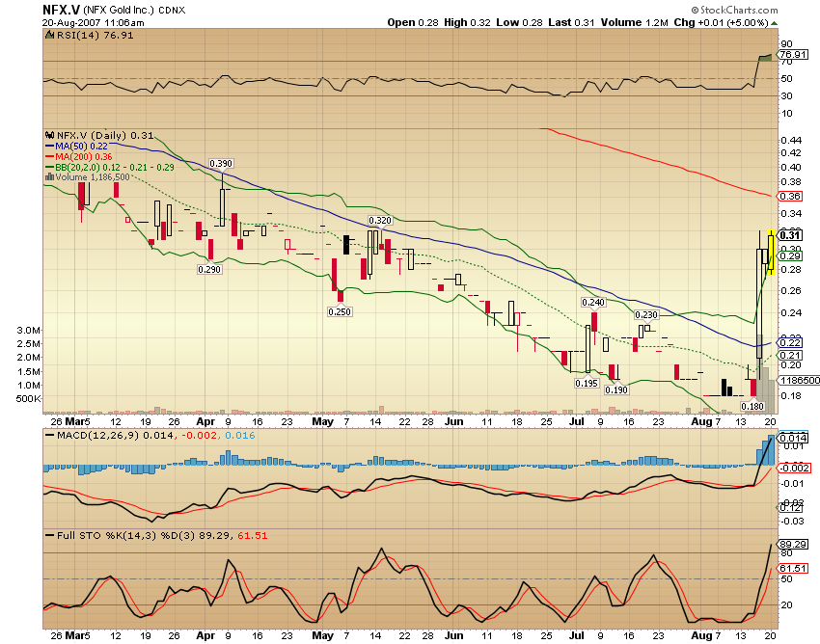The image size is (820, 644).
Task: Click the 0.240 price high callout
Action: click(593, 302)
